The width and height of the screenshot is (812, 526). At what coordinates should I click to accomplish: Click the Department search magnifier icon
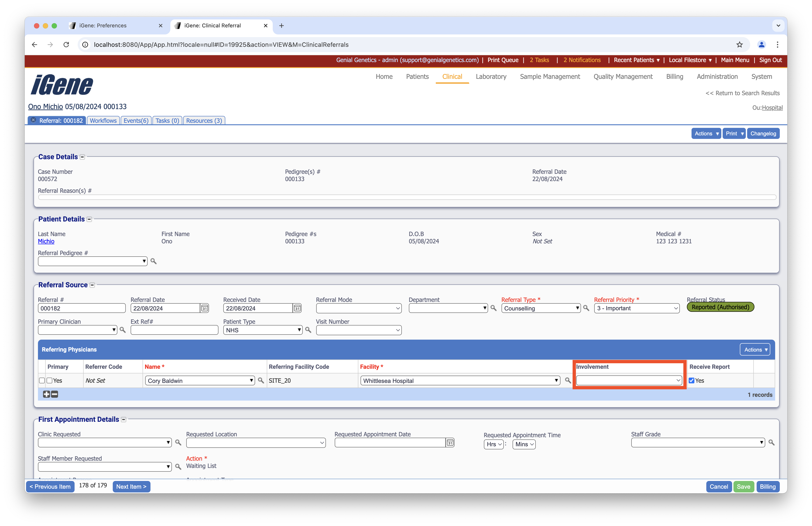pos(493,308)
